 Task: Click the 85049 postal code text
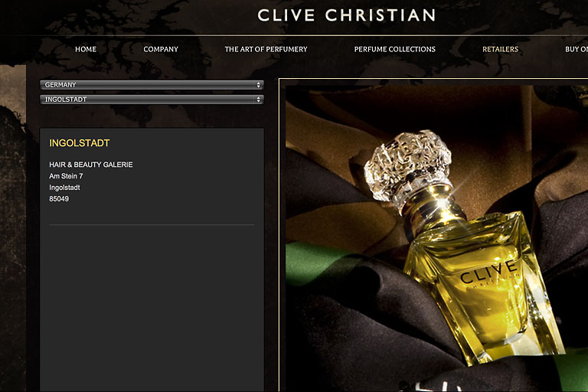pyautogui.click(x=59, y=199)
